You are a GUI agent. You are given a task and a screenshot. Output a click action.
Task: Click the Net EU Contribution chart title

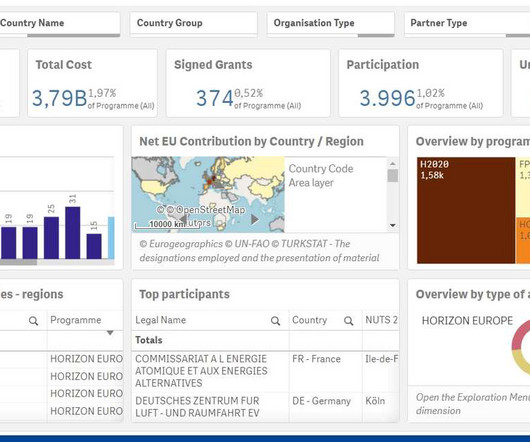251,141
